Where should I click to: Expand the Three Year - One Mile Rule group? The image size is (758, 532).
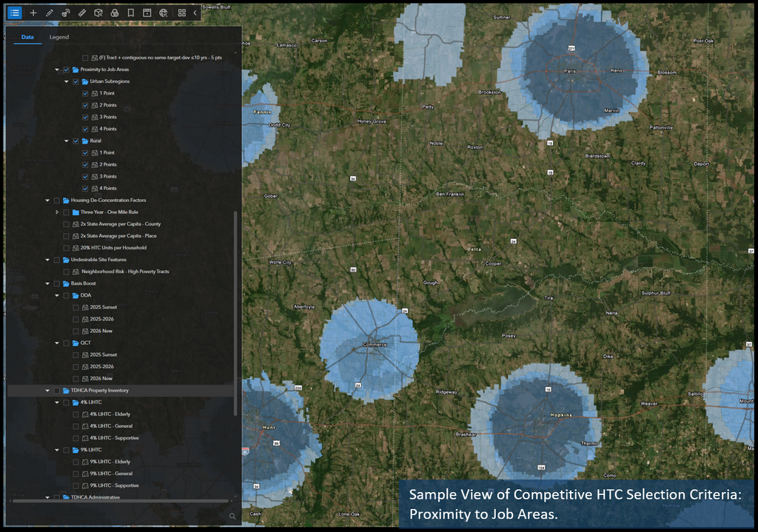point(57,212)
